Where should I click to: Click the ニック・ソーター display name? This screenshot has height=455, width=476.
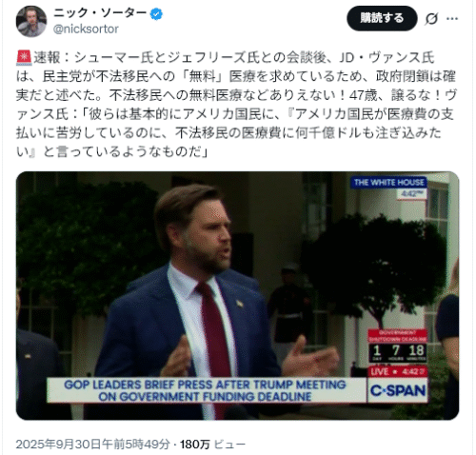(x=100, y=13)
